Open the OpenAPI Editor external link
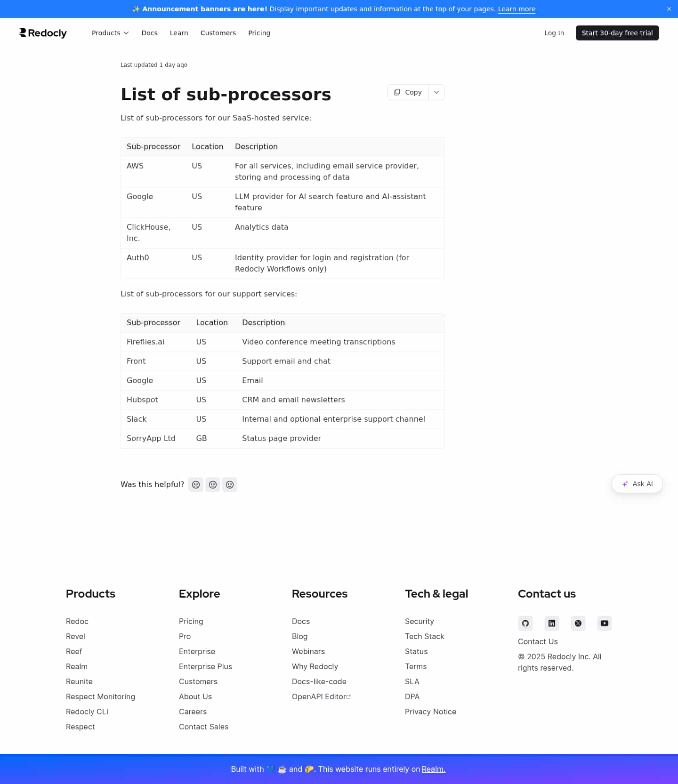 click(321, 696)
